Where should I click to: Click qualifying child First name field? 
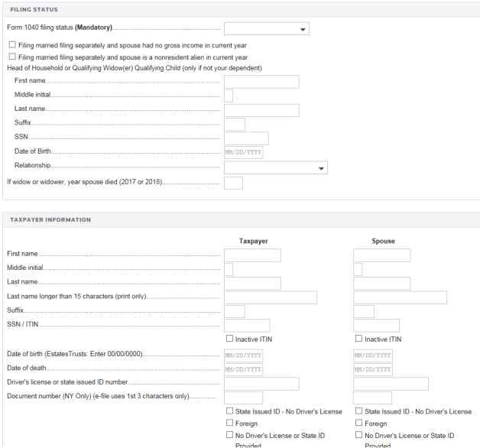pos(261,82)
